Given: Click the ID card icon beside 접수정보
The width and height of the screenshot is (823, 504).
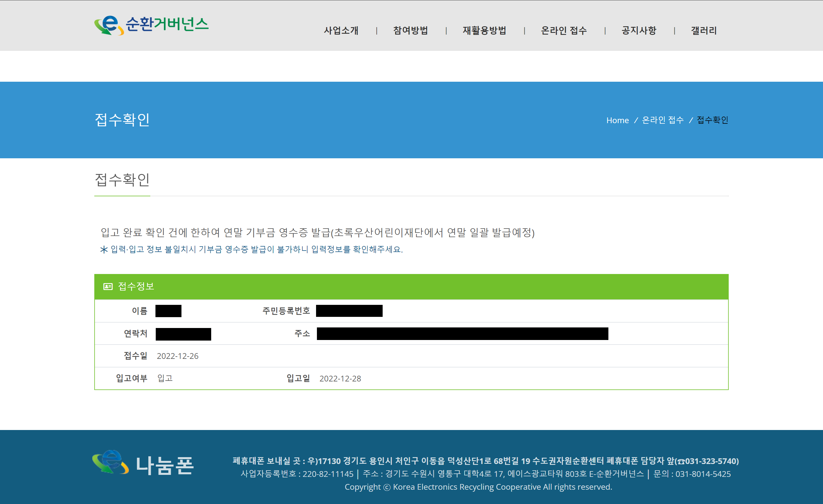Looking at the screenshot, I should [108, 287].
